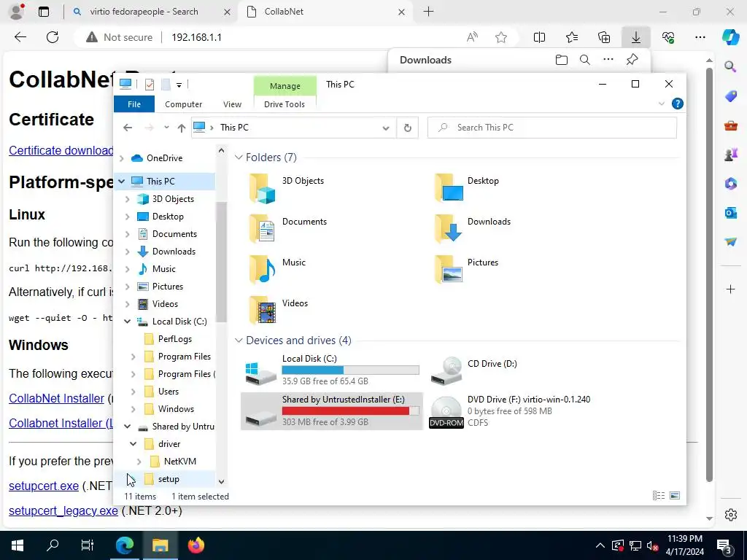
Task: Open Windows Start menu
Action: coord(18,545)
